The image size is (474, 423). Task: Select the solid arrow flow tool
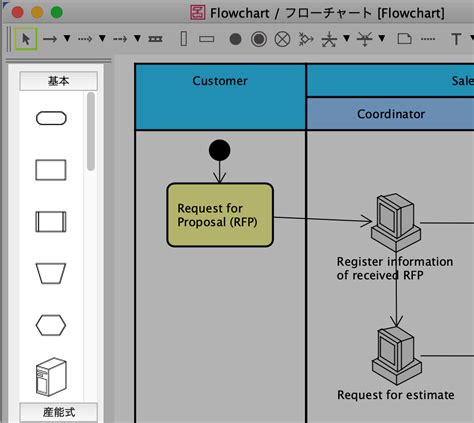[x=50, y=39]
